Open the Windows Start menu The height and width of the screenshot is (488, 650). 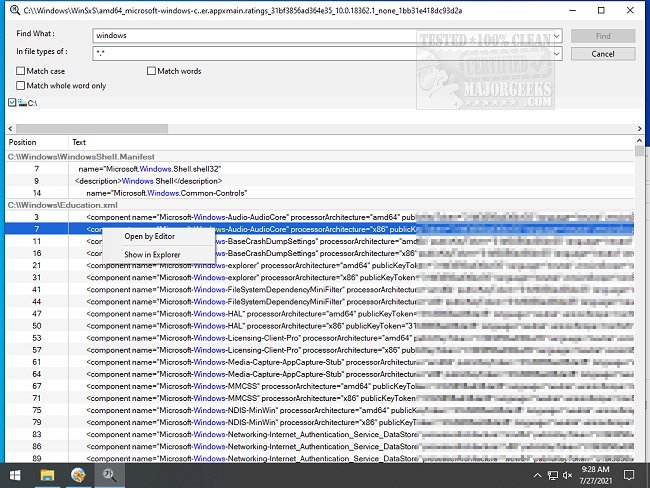(x=15, y=475)
